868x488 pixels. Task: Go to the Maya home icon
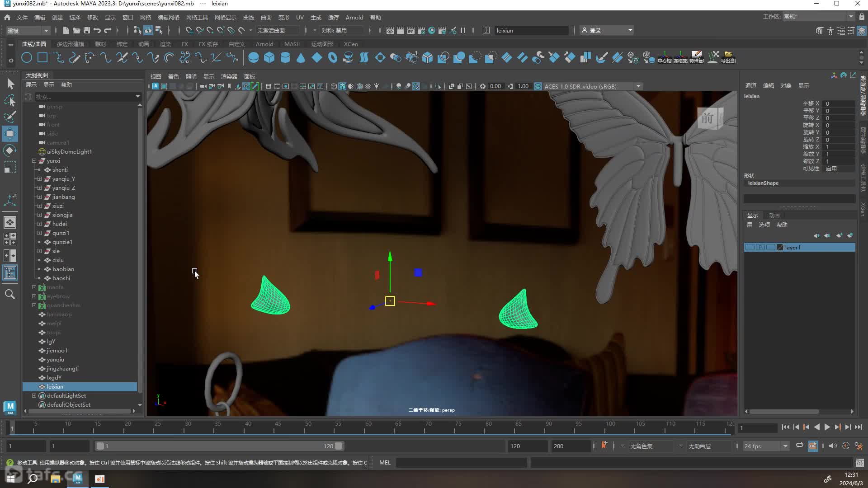7,17
